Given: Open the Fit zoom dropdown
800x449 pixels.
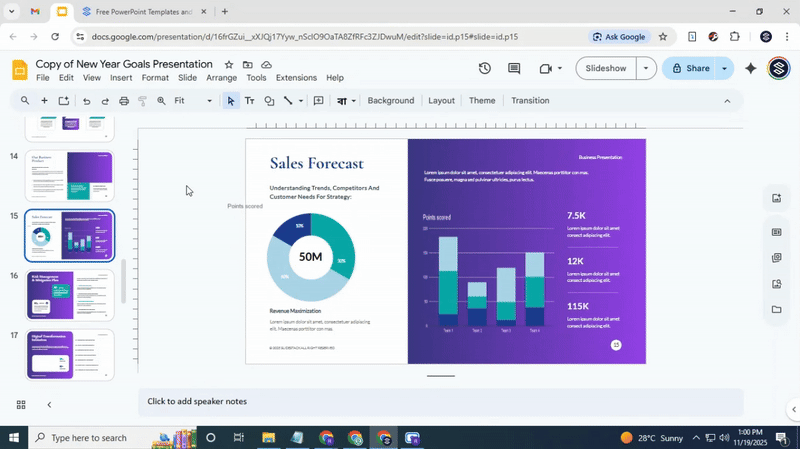Looking at the screenshot, I should pyautogui.click(x=193, y=101).
